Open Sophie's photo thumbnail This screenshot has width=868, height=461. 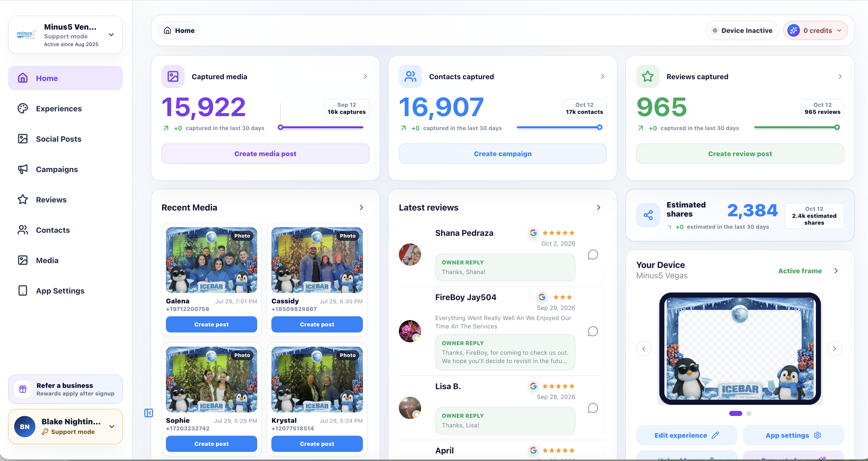[x=211, y=380]
